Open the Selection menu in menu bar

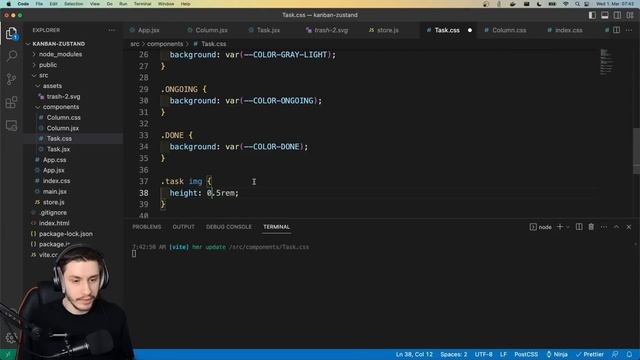[x=73, y=4]
